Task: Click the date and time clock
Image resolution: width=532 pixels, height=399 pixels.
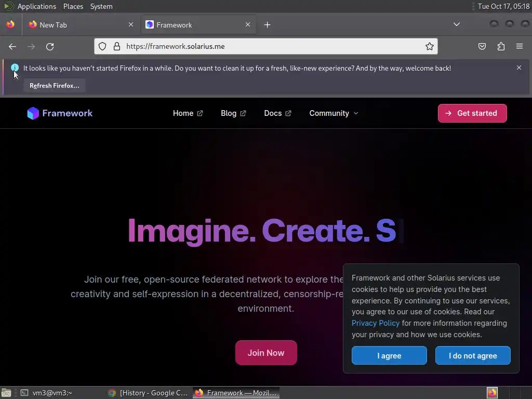Action: 503,6
